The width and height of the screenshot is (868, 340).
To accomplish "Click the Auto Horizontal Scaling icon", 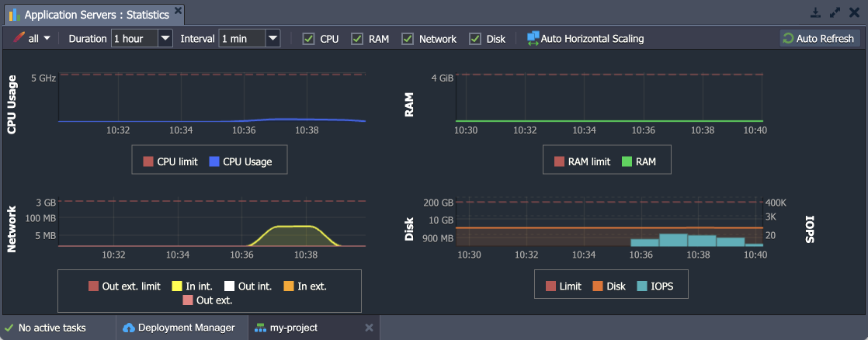I will tap(533, 39).
